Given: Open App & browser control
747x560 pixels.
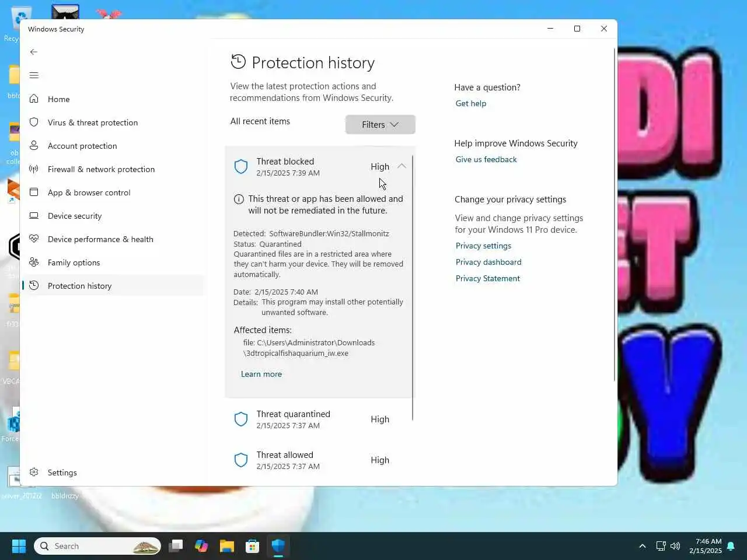Looking at the screenshot, I should [x=113, y=192].
